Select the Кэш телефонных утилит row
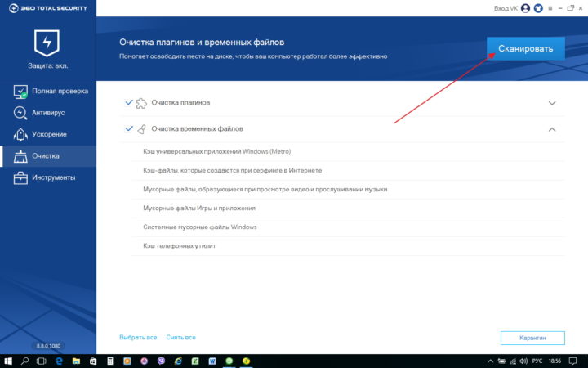The width and height of the screenshot is (588, 368). [x=348, y=246]
